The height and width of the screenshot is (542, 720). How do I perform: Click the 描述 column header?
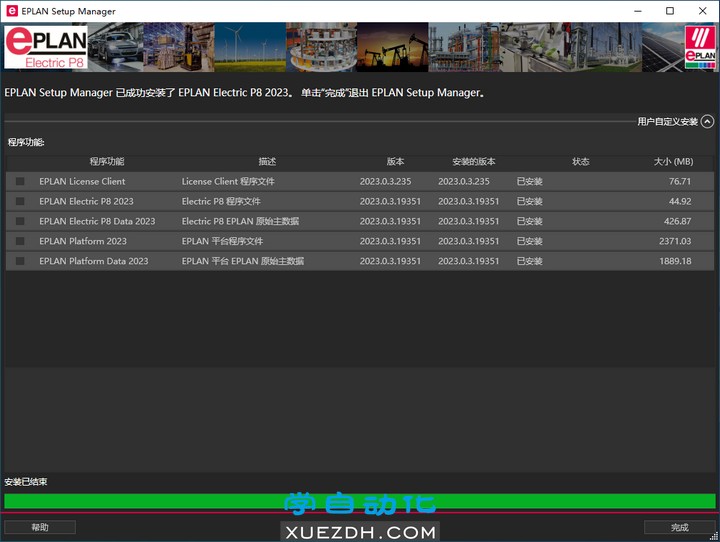(x=267, y=162)
